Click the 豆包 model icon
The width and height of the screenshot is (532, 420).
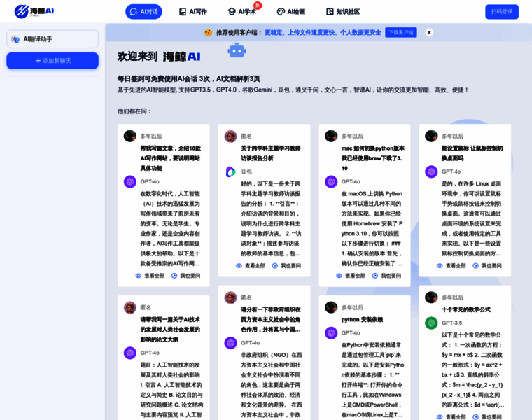[x=230, y=171]
